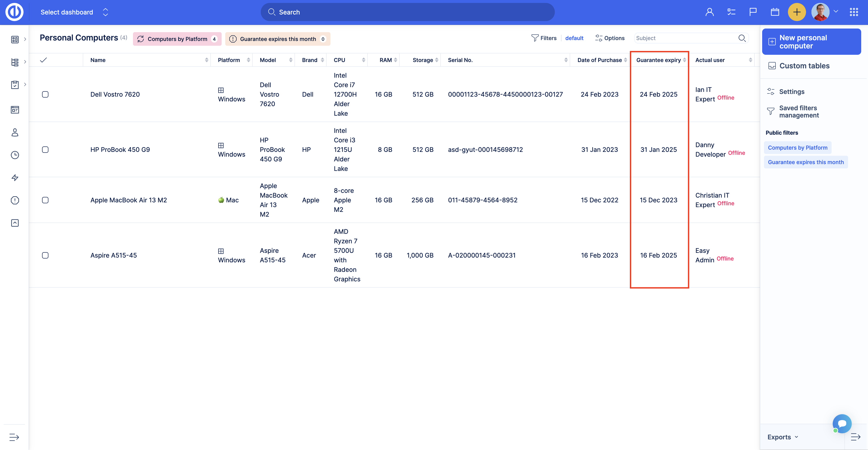
Task: Select the Apple MacBook Air row checkbox
Action: (45, 200)
